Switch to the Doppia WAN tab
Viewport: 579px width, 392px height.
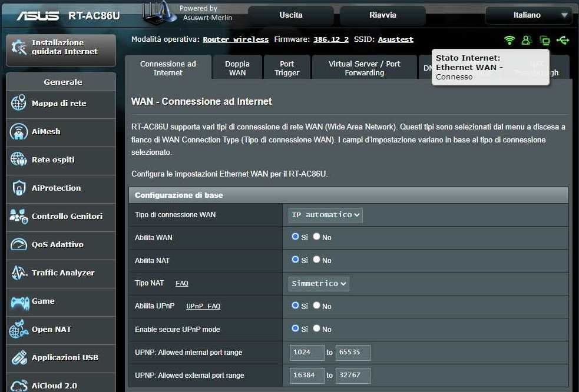click(x=237, y=68)
